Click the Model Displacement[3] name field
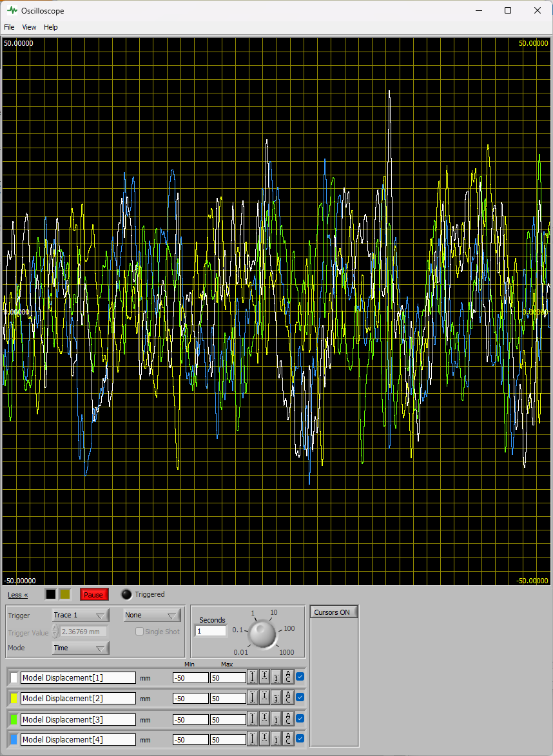This screenshot has height=756, width=553. coord(78,719)
